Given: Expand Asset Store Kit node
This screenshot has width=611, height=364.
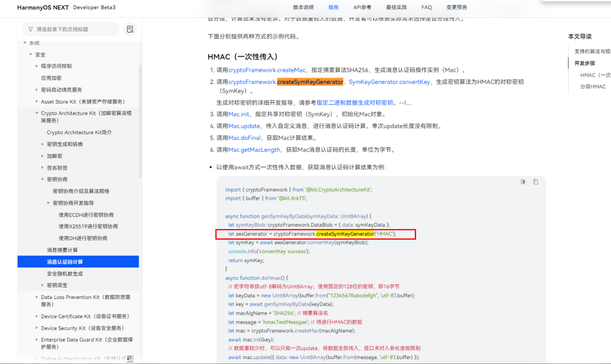Looking at the screenshot, I should click(37, 101).
